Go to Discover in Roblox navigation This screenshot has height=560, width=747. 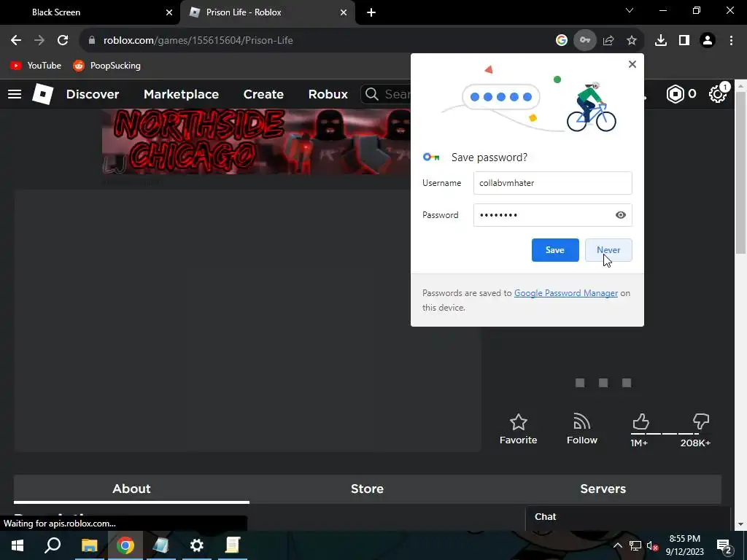93,94
